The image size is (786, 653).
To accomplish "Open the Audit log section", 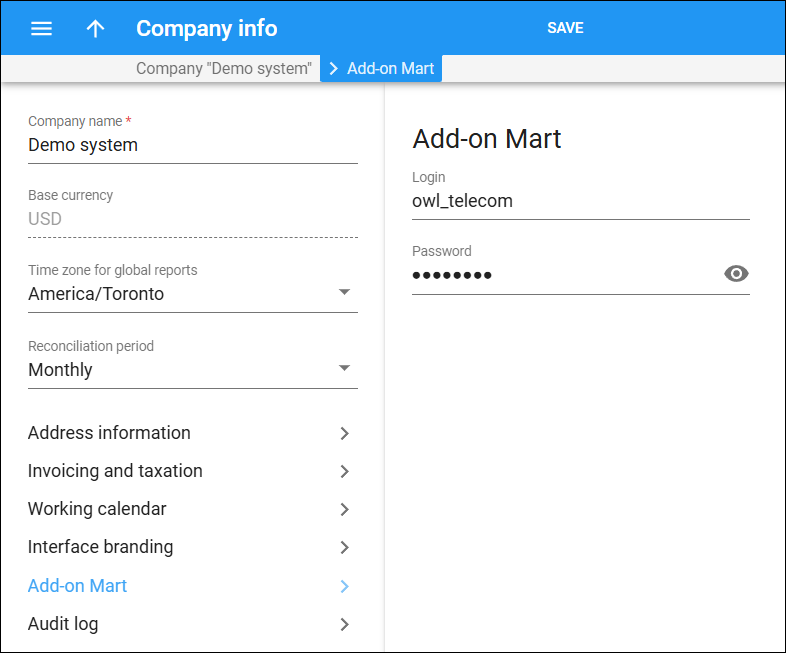I will tap(189, 624).
